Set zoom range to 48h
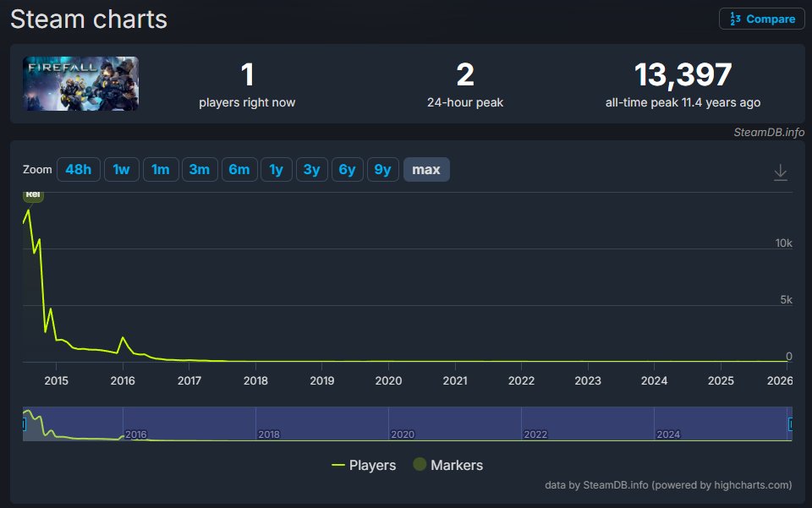 78,170
